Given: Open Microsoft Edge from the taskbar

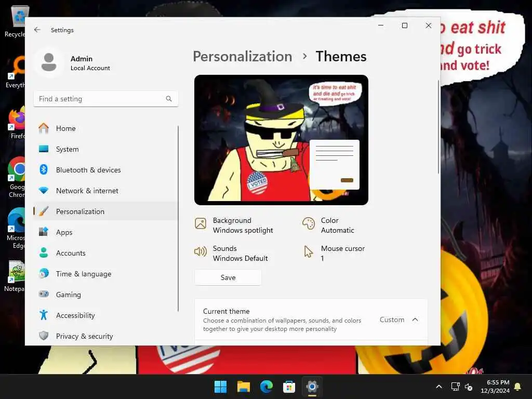Looking at the screenshot, I should (267, 387).
